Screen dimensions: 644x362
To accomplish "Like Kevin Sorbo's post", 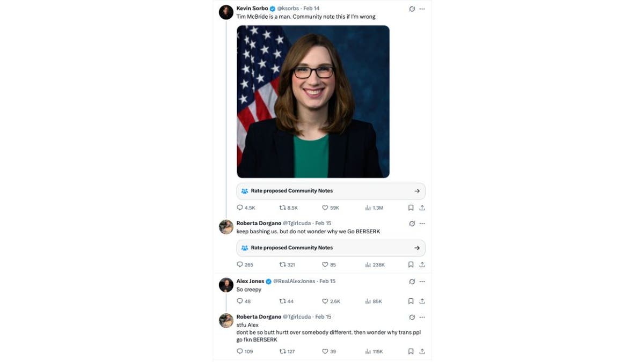I will point(325,208).
